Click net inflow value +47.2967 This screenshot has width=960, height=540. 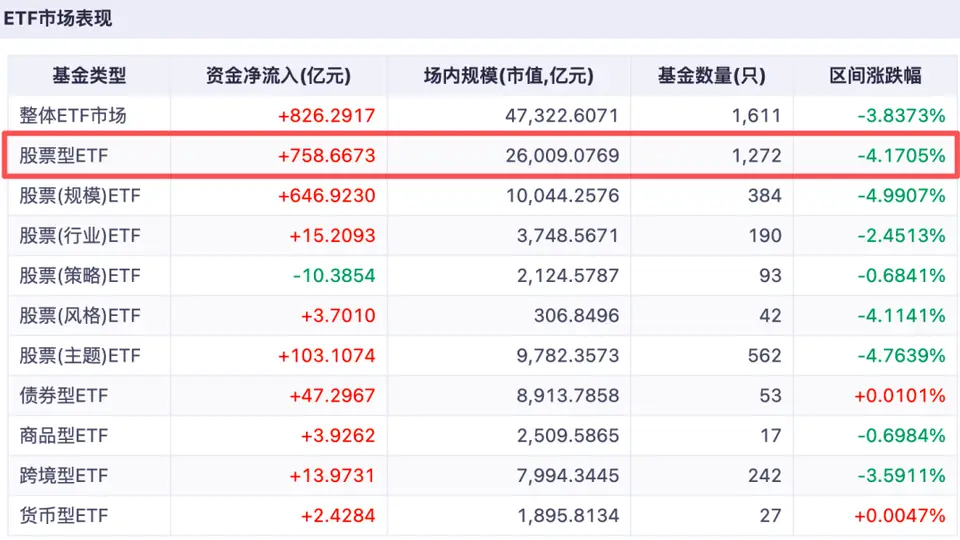(332, 396)
